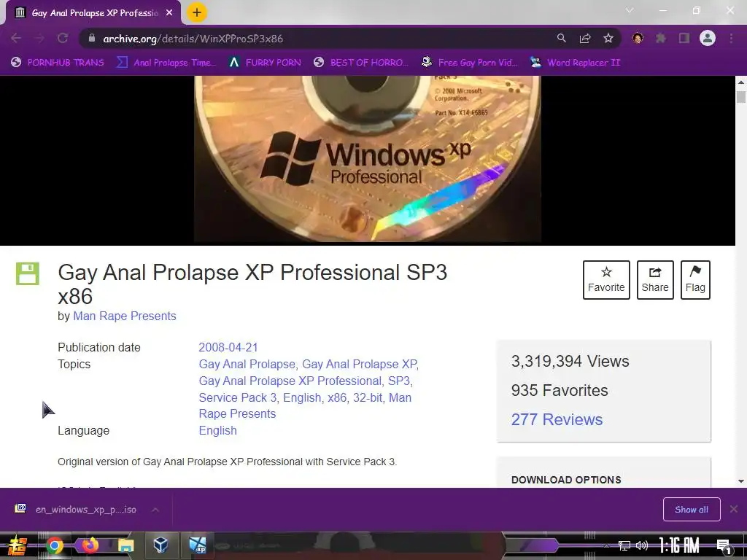Click the Windows XP Professional disc image
The image size is (747, 560).
368,160
